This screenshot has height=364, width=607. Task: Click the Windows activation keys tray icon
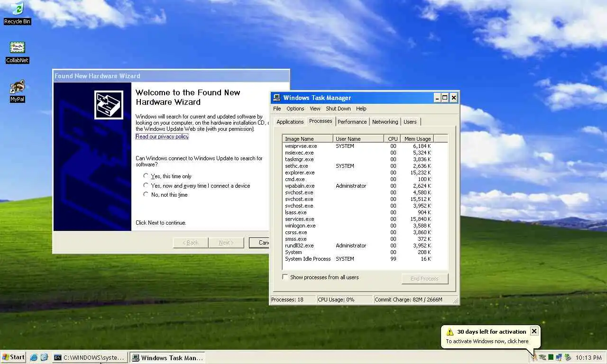tap(534, 357)
